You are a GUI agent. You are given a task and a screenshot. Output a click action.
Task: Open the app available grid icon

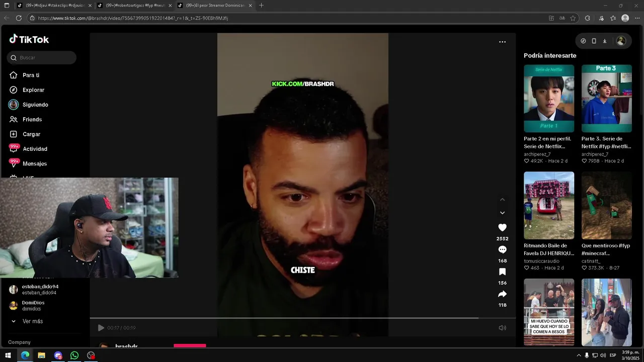551,18
